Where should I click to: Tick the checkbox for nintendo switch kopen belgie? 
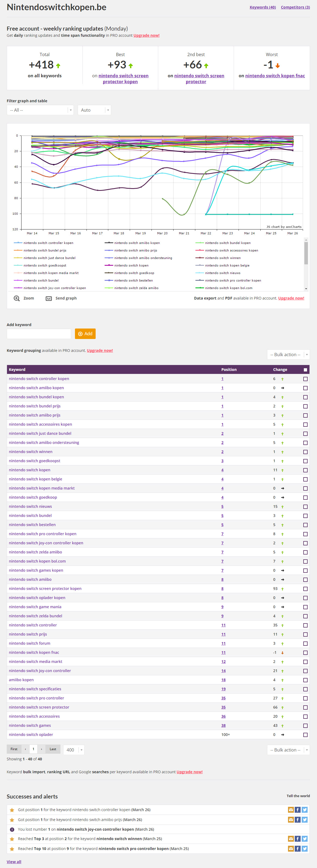305,479
